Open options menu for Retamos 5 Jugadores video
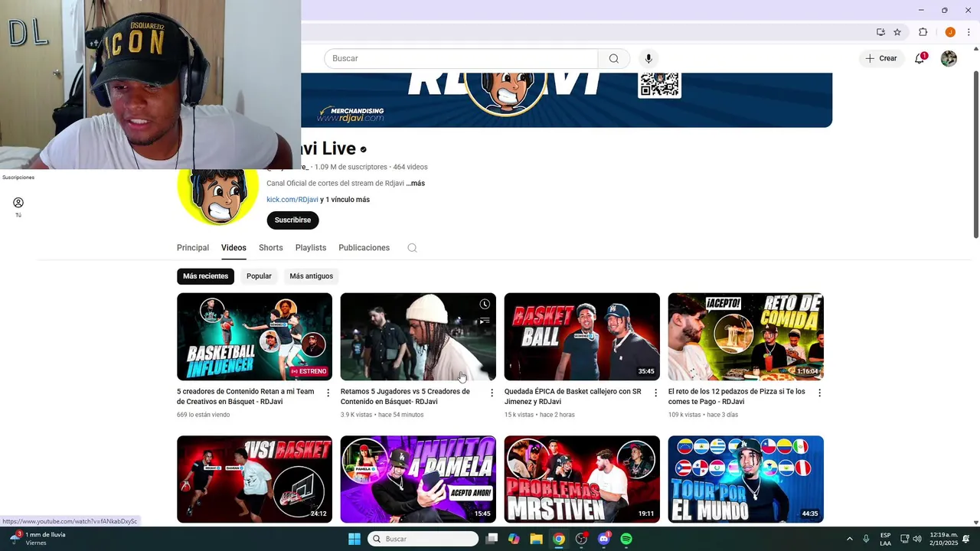The width and height of the screenshot is (980, 551). click(x=492, y=393)
